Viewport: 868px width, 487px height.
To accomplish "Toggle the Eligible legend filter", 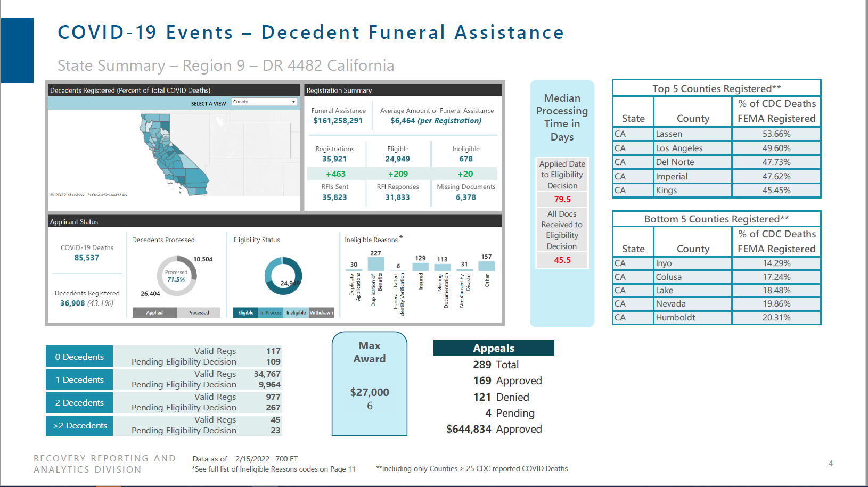I will 245,312.
